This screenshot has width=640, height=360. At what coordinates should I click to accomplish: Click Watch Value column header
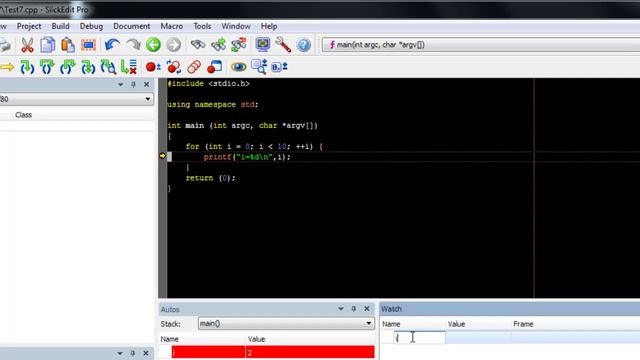point(456,324)
